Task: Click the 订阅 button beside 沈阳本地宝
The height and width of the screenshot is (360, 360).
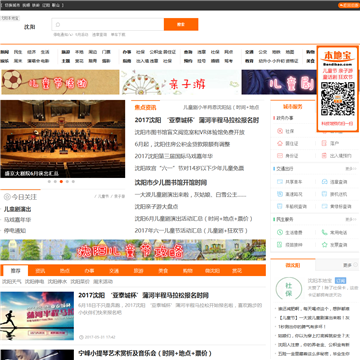Action: [x=340, y=280]
